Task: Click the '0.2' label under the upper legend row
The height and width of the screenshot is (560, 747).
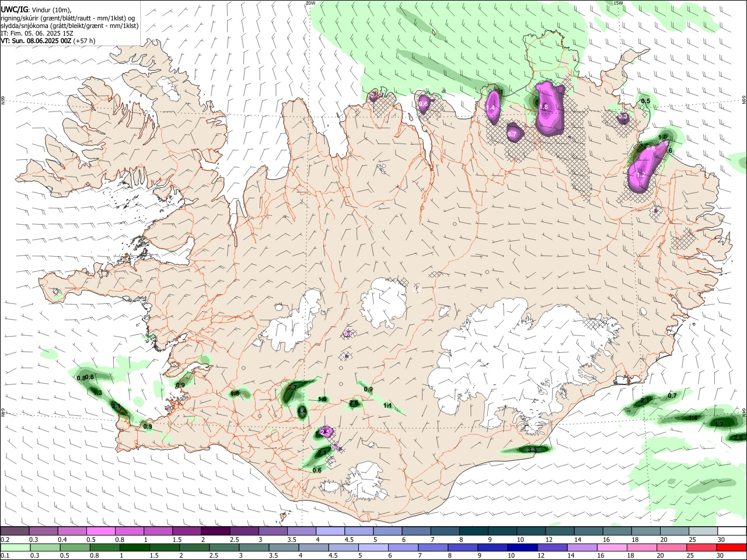Action: 5,540
